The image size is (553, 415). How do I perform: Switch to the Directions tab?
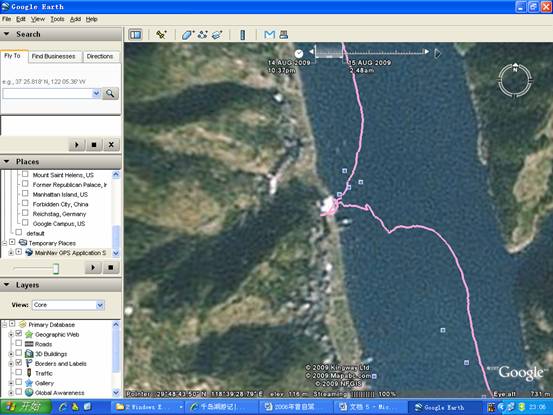tap(100, 56)
